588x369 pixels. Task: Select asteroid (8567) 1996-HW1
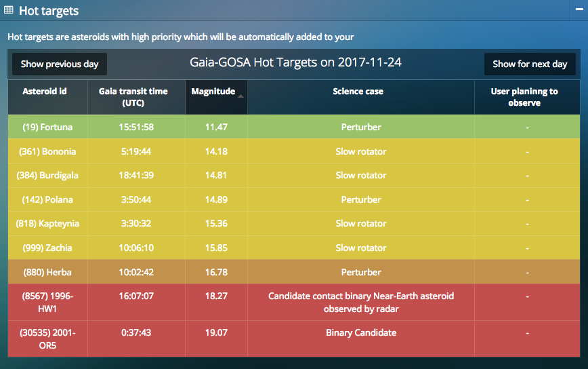point(47,302)
